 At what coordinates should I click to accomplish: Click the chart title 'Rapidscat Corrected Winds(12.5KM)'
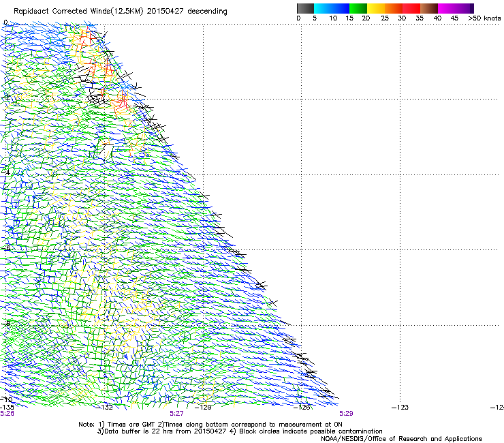pyautogui.click(x=78, y=12)
